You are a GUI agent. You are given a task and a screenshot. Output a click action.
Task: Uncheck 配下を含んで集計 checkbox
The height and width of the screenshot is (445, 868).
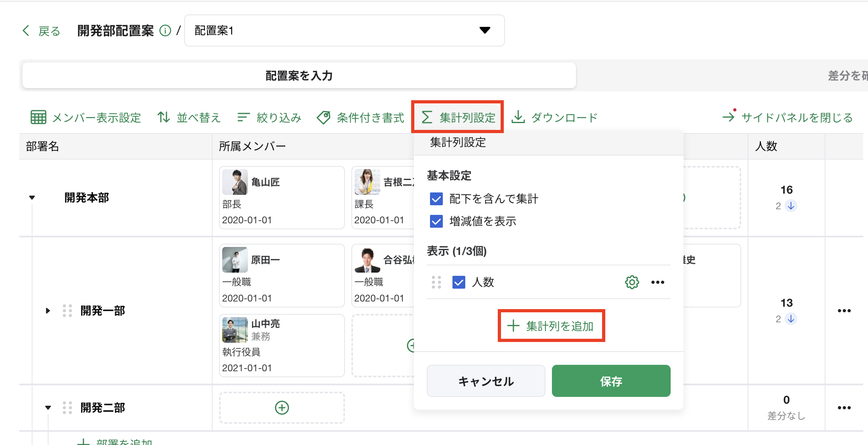coord(436,199)
